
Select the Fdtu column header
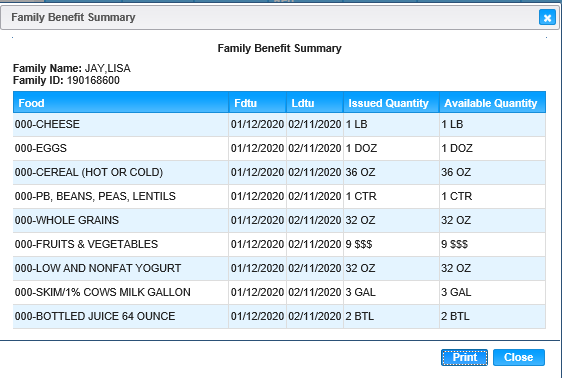[x=257, y=103]
